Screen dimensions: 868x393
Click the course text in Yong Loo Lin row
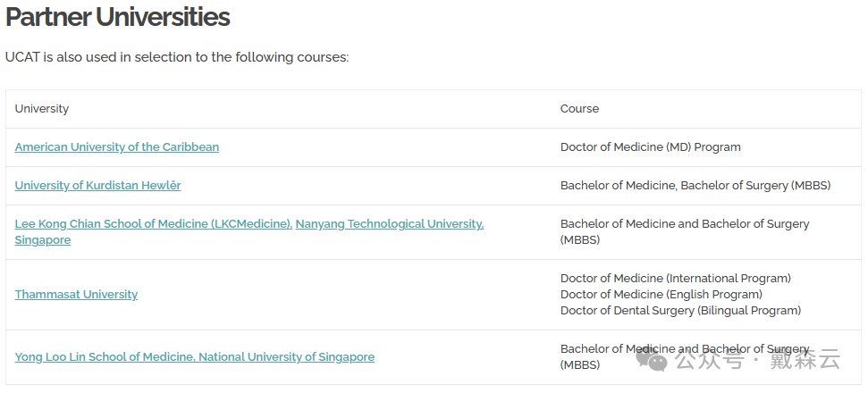click(x=685, y=357)
